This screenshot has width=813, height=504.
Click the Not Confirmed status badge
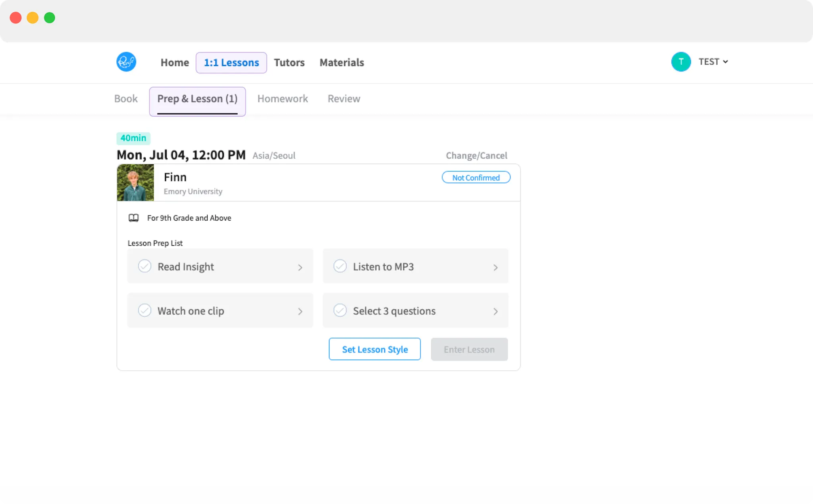476,177
